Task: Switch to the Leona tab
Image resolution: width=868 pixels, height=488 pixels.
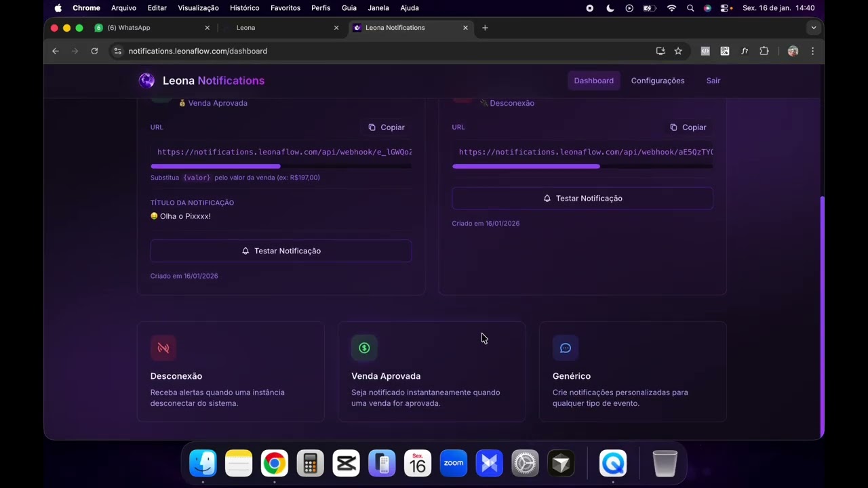Action: point(281,28)
